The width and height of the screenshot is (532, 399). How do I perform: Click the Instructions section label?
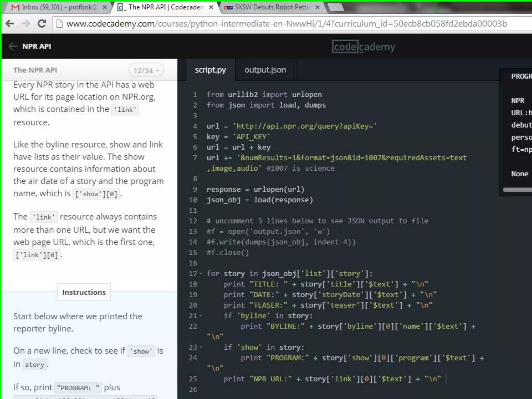point(84,292)
